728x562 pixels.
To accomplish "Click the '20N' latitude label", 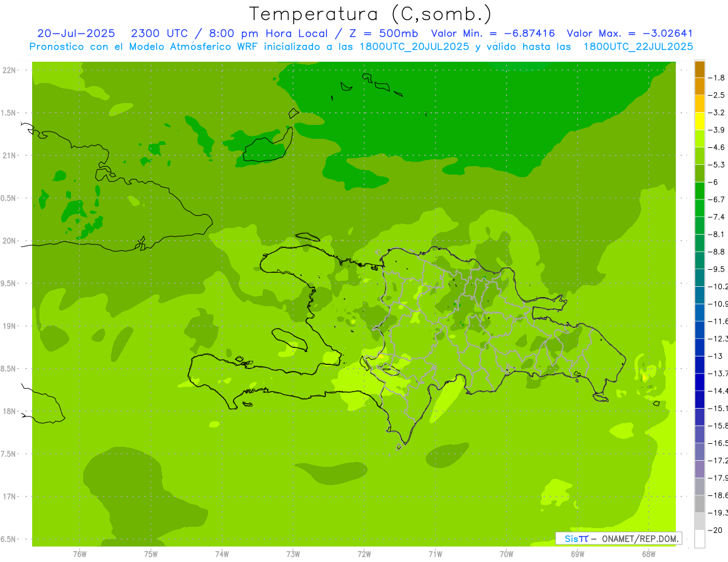I will point(10,241).
